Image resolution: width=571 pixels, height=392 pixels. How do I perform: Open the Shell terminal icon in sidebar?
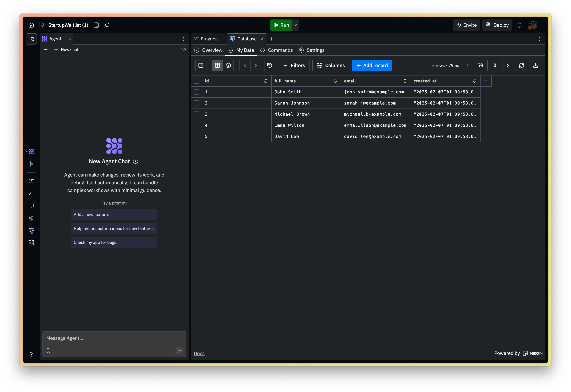[31, 194]
